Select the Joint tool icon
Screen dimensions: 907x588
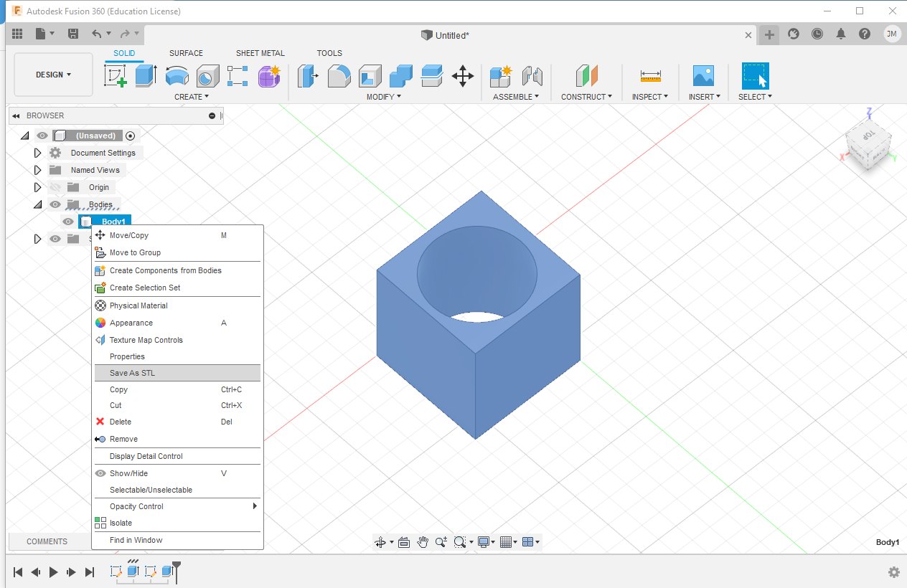[532, 75]
